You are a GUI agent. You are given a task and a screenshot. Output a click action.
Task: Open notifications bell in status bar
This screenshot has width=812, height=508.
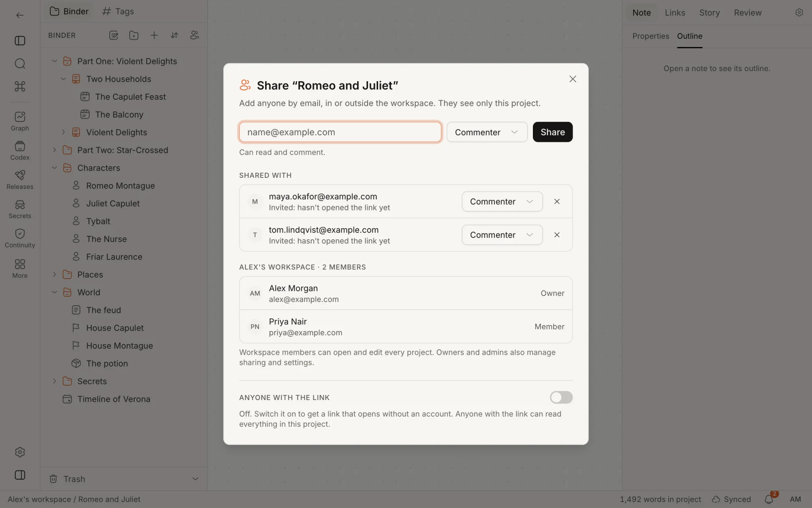(769, 499)
